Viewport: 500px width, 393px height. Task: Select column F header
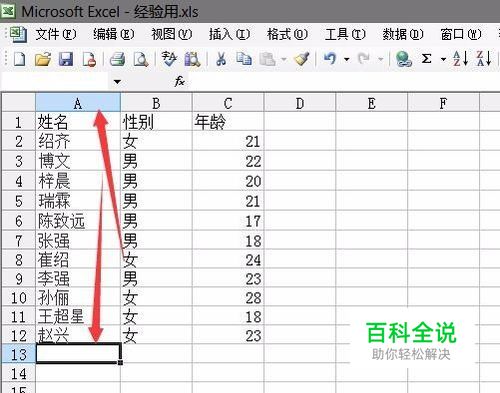coord(443,103)
